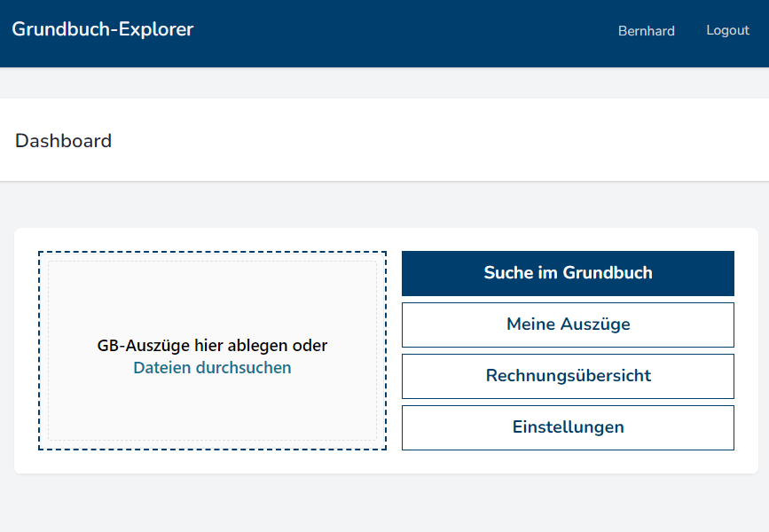Browse files for GB-Auszüge upload
The width and height of the screenshot is (769, 532).
click(212, 367)
